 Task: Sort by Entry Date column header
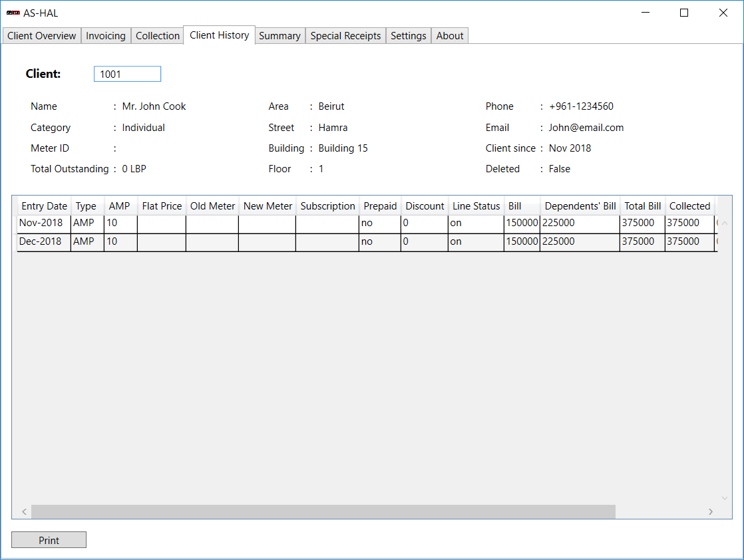[x=44, y=206]
